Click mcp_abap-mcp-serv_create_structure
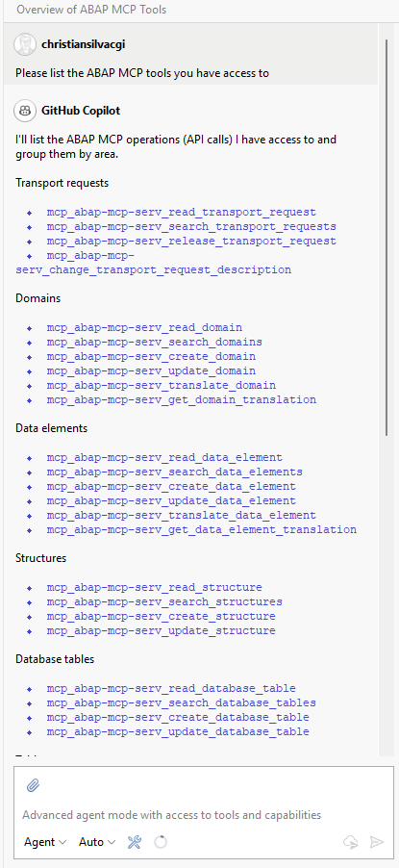Screen dimensions: 399x868 (x=161, y=616)
